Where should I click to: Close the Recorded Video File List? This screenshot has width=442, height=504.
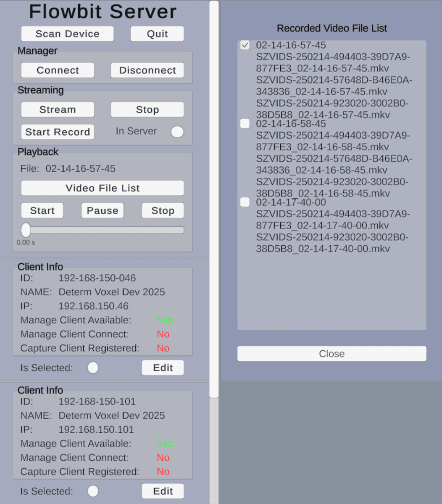point(332,354)
